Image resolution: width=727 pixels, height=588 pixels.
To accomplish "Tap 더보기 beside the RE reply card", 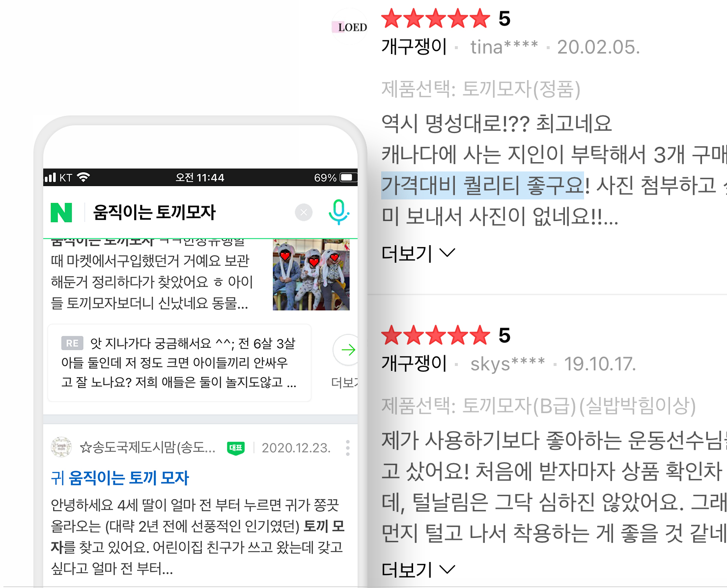I will pos(344,383).
